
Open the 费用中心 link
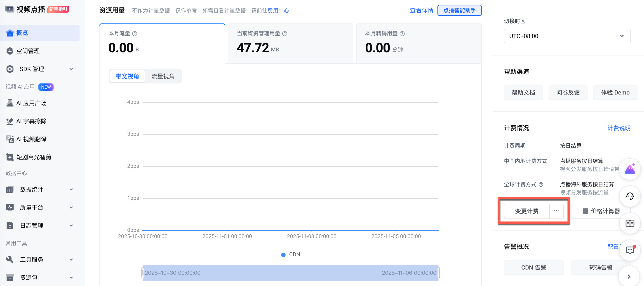pos(278,10)
